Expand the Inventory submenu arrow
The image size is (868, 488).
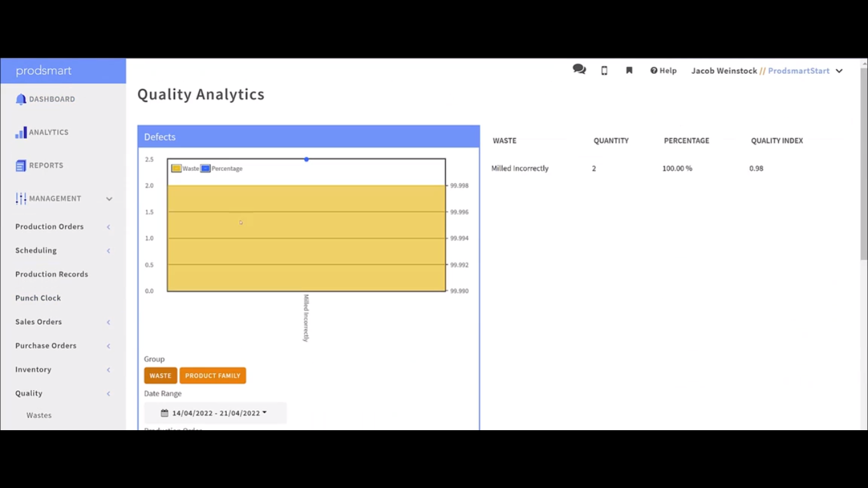point(109,370)
